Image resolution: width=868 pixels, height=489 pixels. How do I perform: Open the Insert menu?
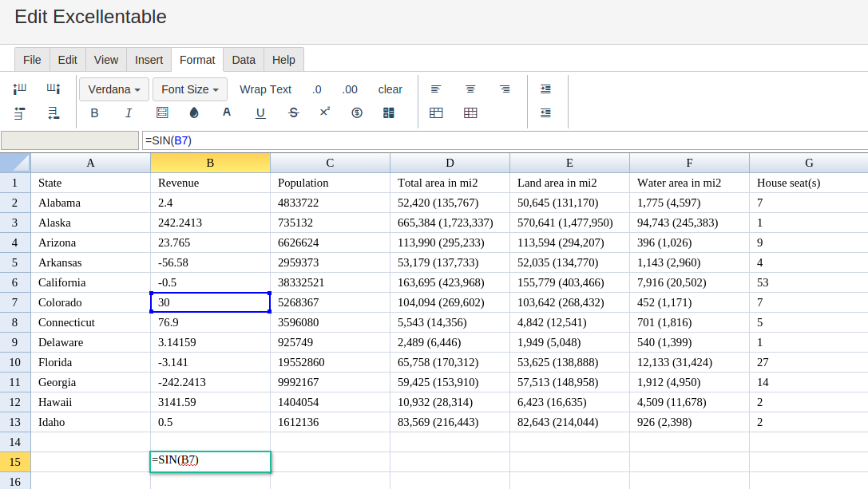coord(149,60)
